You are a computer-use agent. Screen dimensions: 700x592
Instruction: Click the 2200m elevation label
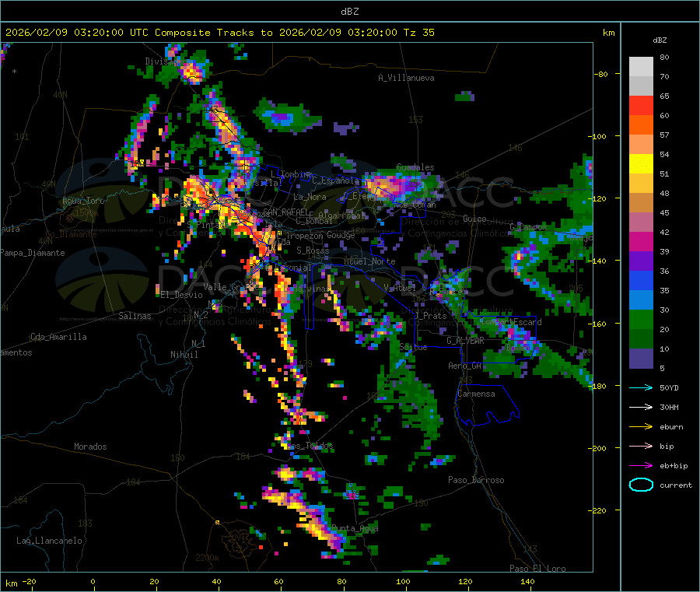click(x=207, y=558)
